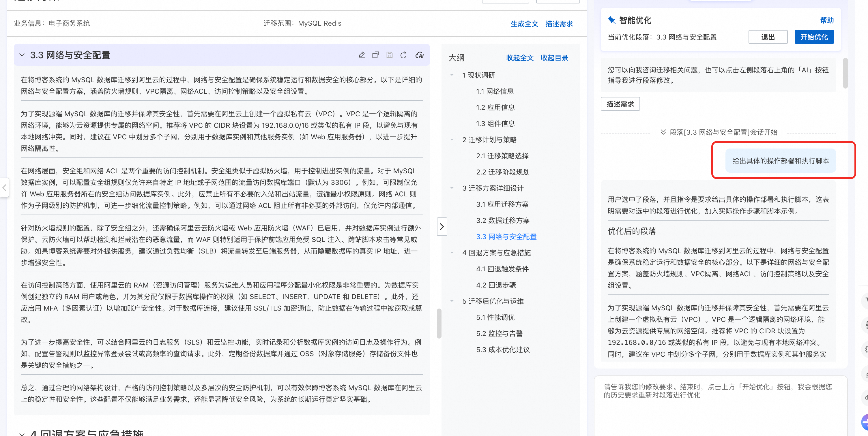Collapse outline node 4 回退方案与应急措施

click(452, 253)
